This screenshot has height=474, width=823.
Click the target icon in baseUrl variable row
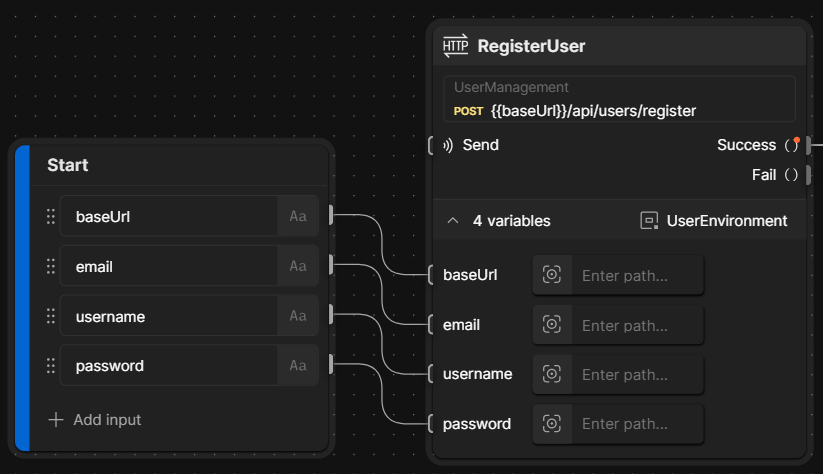(551, 275)
